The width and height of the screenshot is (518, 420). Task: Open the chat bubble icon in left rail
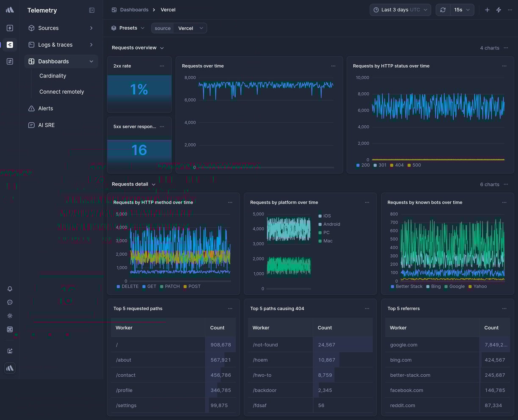tap(10, 302)
